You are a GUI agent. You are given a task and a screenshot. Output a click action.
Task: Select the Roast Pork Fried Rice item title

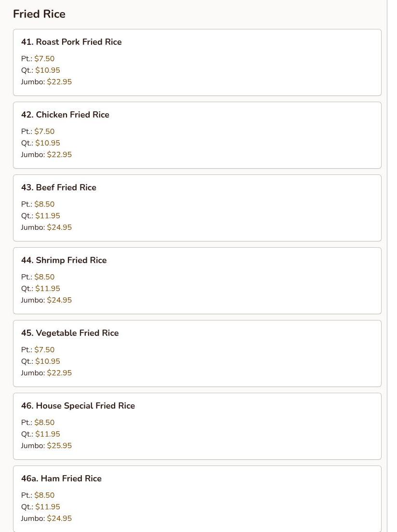(x=71, y=42)
